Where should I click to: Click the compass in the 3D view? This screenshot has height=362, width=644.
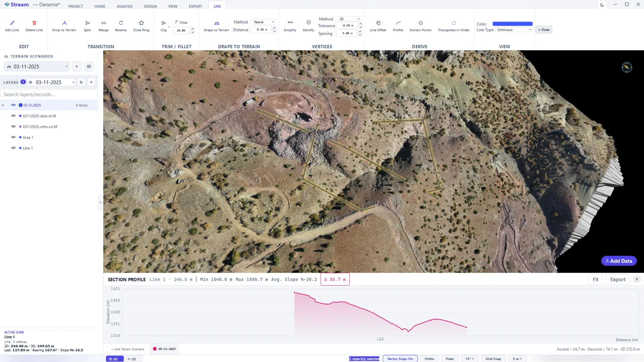coord(627,67)
